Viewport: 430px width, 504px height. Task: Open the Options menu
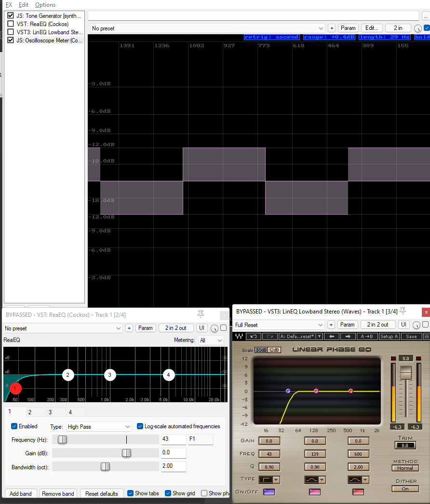45,5
